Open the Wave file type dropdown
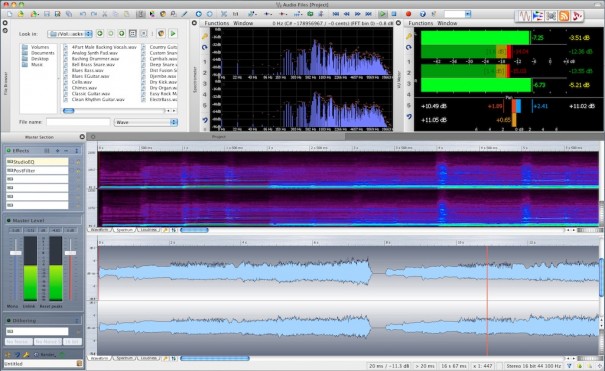605x371 pixels. coord(145,122)
